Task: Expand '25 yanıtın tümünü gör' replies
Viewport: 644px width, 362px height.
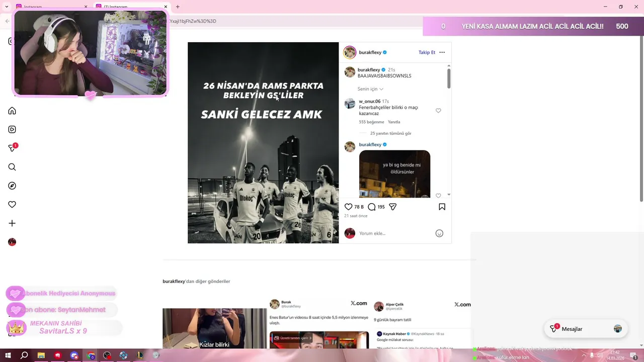Action: click(390, 133)
